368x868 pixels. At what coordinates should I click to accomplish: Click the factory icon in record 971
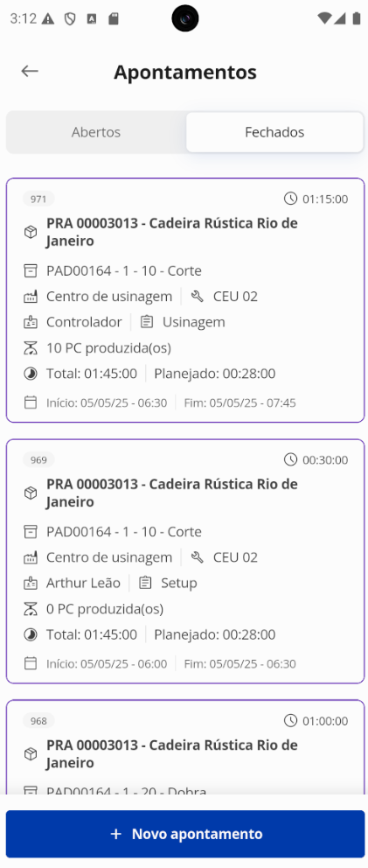[31, 297]
